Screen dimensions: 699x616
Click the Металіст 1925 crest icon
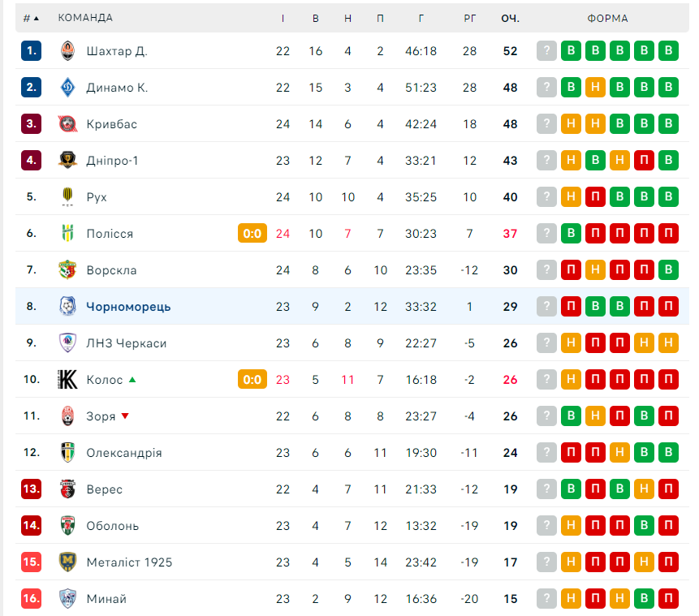click(x=67, y=562)
